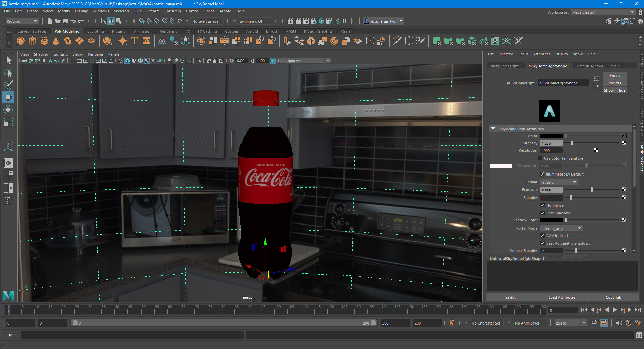Click the Hide button
This screenshot has height=349, width=644.
[x=621, y=90]
